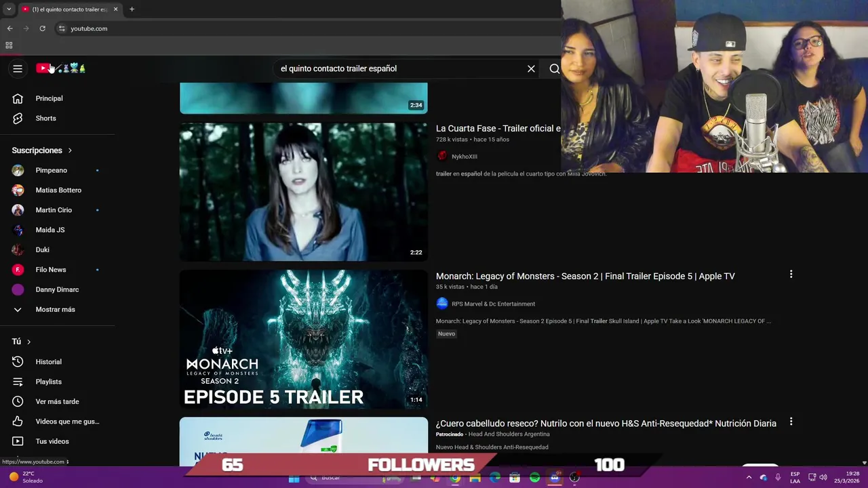Viewport: 868px width, 488px height.
Task: Open the Windows Start menu
Action: coord(294,478)
